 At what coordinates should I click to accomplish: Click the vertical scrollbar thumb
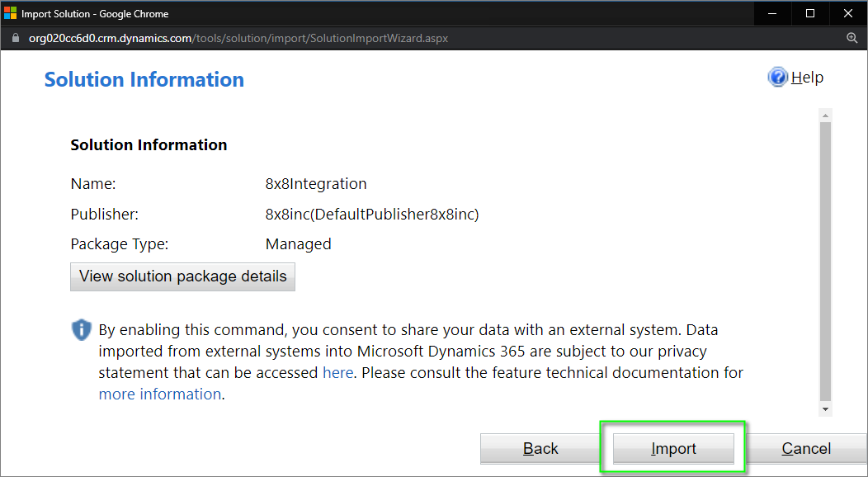tap(825, 261)
